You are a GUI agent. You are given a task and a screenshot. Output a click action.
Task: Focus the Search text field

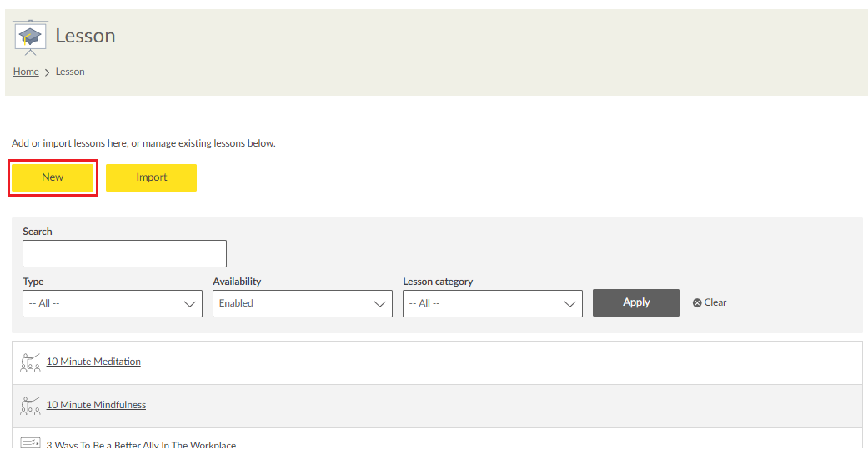(x=124, y=254)
